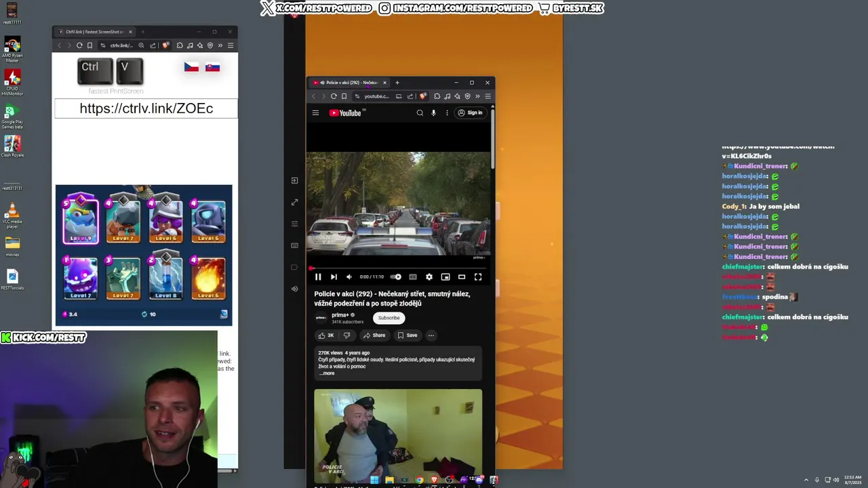The width and height of the screenshot is (868, 488).
Task: Save the video to a playlist
Action: [408, 335]
